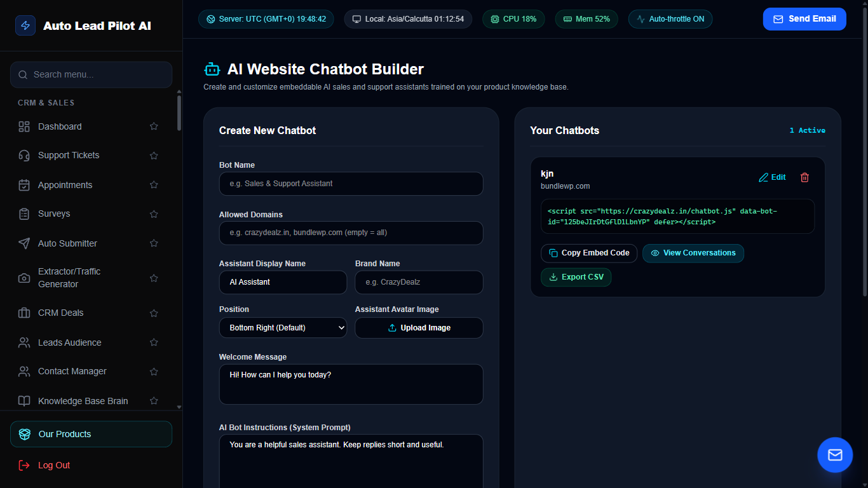Click View Conversations button
868x488 pixels.
pyautogui.click(x=693, y=253)
